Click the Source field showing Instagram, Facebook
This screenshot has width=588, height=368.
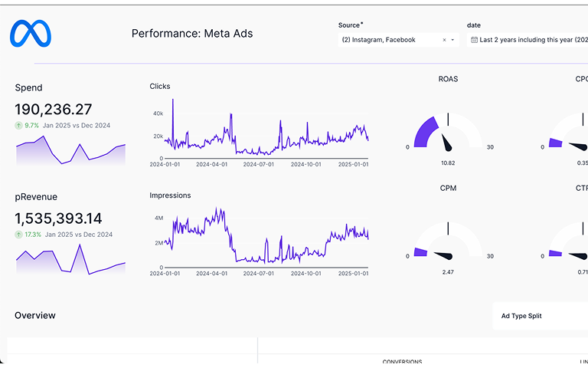point(387,40)
